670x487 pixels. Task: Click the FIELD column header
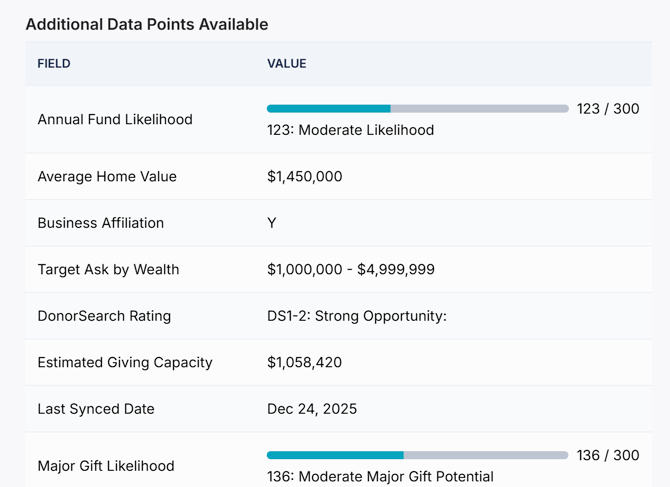(54, 64)
